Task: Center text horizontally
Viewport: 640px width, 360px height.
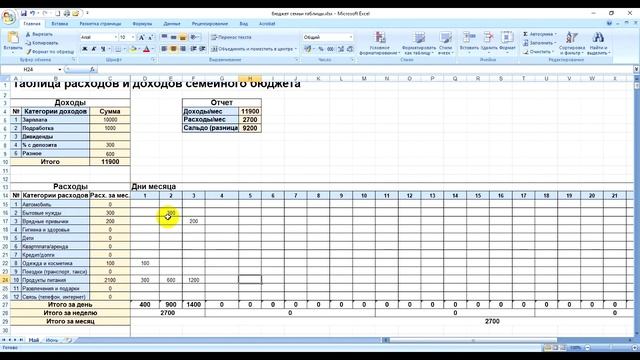Action: tap(173, 49)
